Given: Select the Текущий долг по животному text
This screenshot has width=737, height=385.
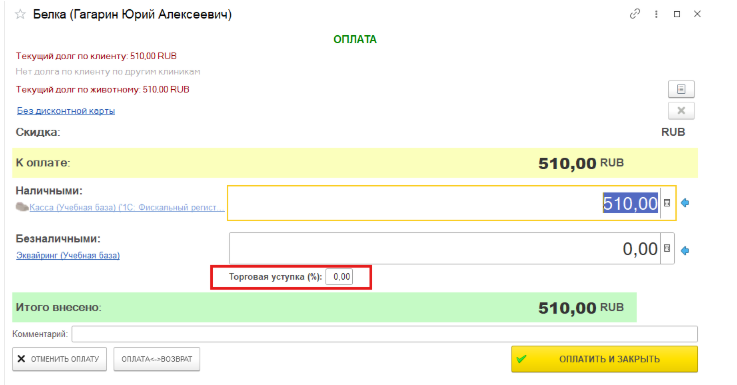Looking at the screenshot, I should (x=102, y=89).
